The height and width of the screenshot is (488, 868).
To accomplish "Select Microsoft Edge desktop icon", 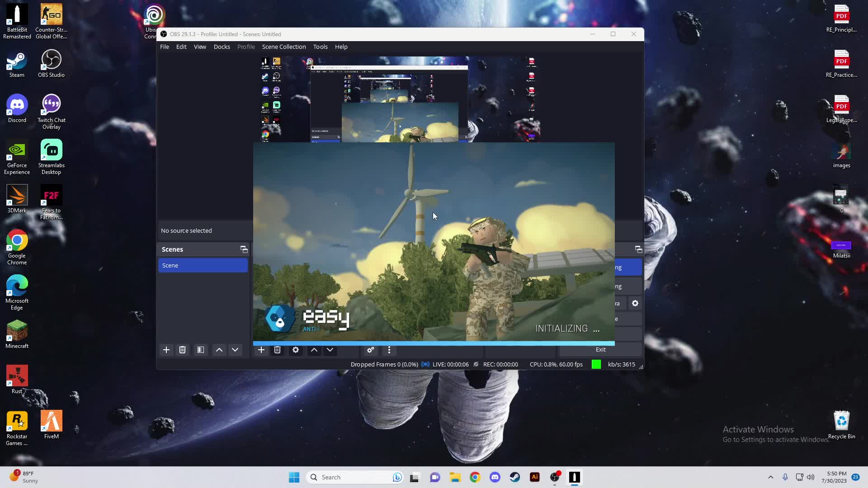I will coord(17,293).
